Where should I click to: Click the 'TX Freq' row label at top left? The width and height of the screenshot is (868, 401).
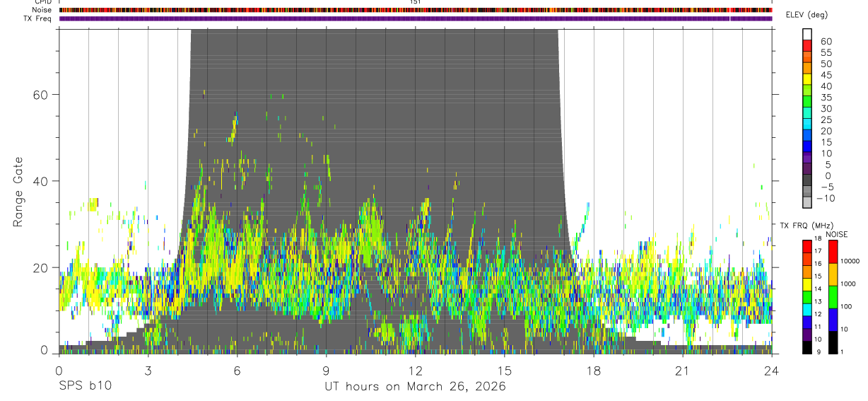(x=36, y=18)
